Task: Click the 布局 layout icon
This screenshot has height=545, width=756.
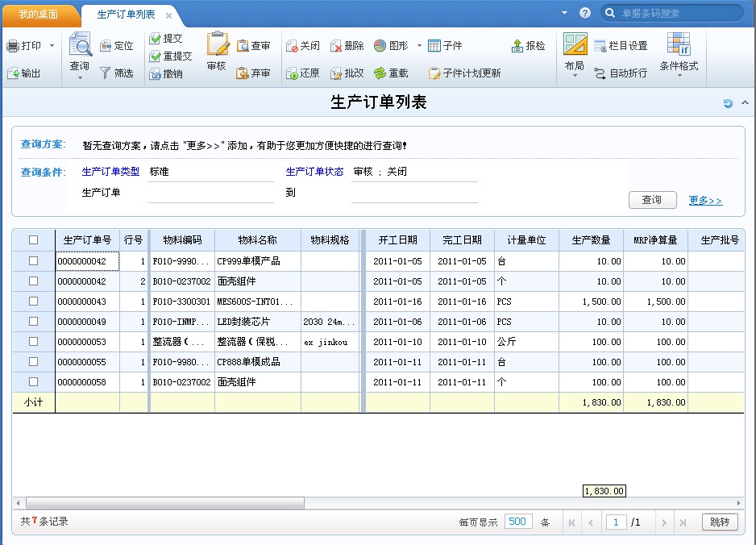Action: pos(575,44)
